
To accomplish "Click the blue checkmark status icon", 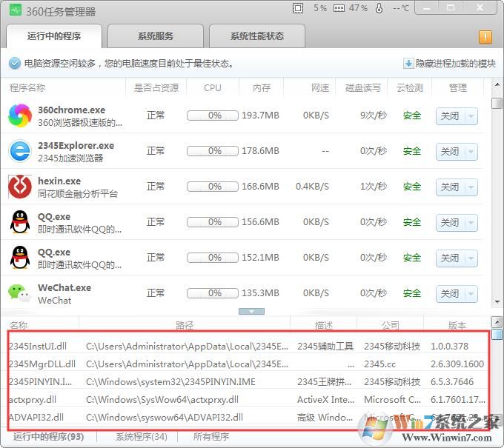I will pyautogui.click(x=15, y=63).
